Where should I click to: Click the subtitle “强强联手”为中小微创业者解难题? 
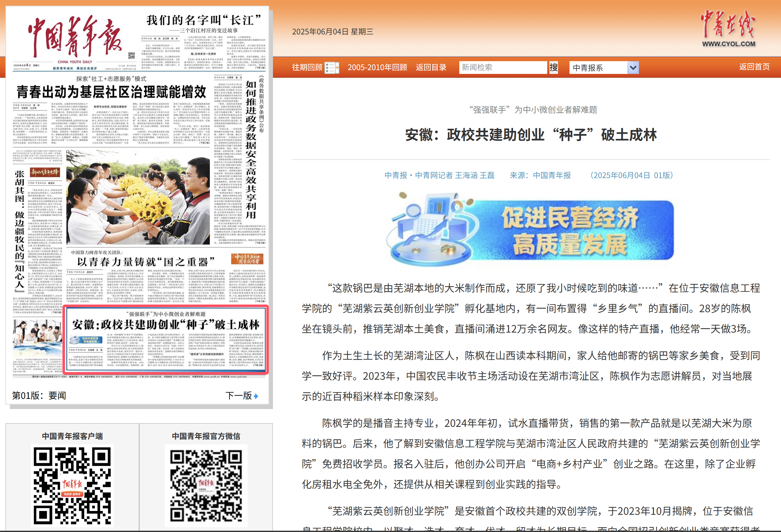tap(533, 110)
